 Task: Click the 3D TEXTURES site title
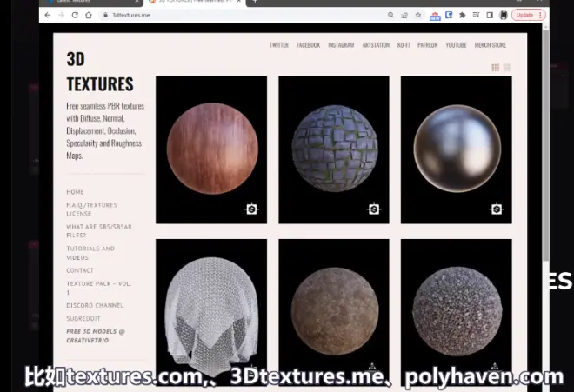pos(100,72)
